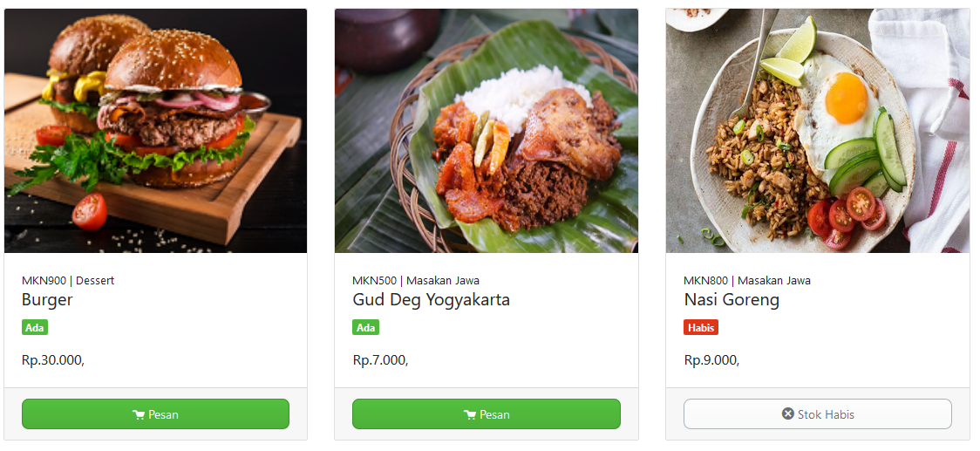Click the cart icon on Gud Deg's Pesan button
Viewport: 980px width, 451px height.
(x=470, y=414)
